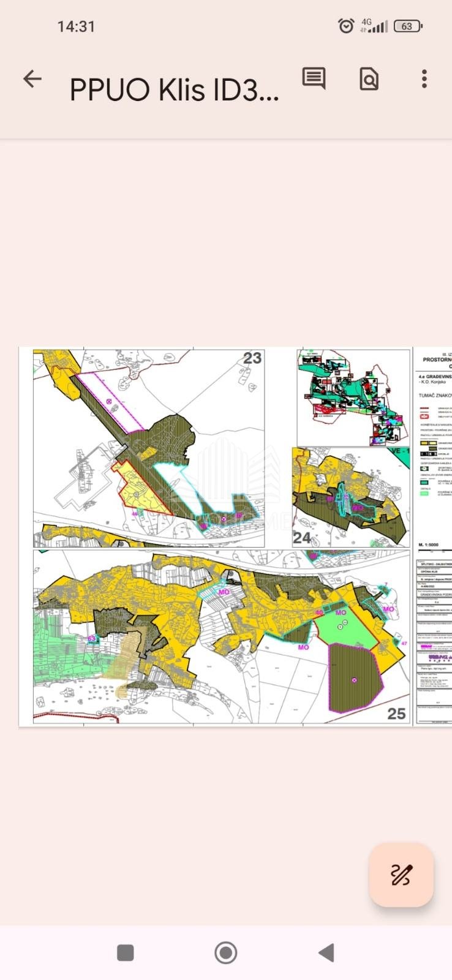Tap the 14:31 clock in status bar
The image size is (452, 980).
(76, 26)
